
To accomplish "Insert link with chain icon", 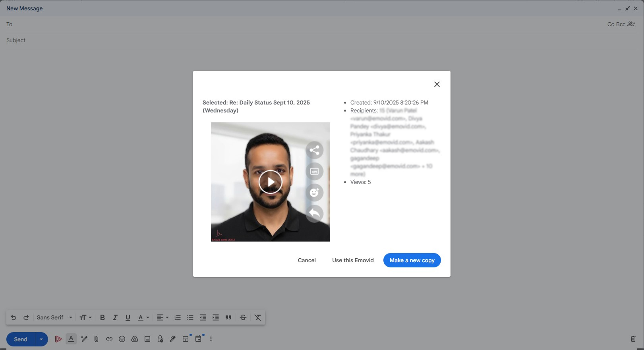I will coord(109,339).
